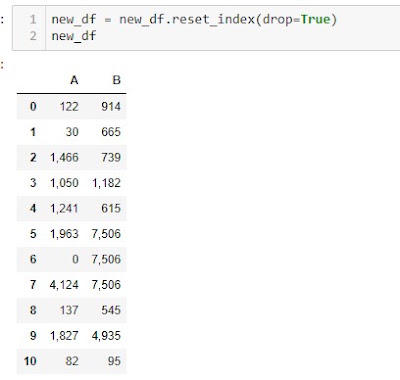Click cell value 95 in last row
Viewport: 400px width, 380px height.
pos(114,361)
